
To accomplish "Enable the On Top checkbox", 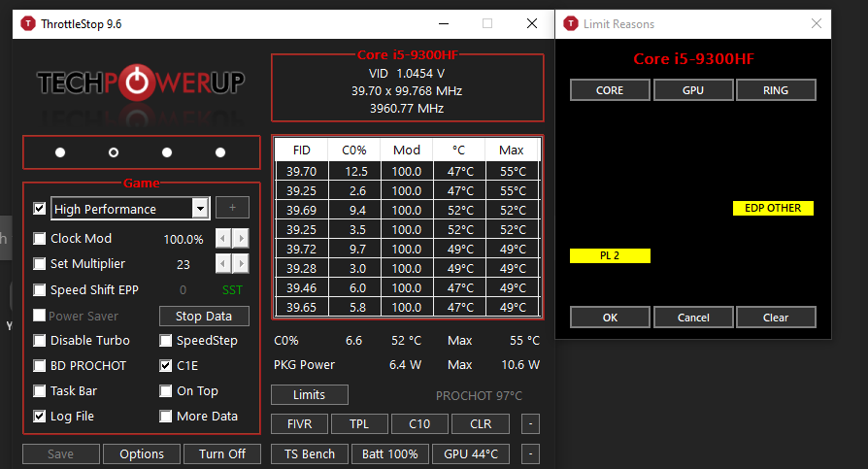I will pos(165,391).
